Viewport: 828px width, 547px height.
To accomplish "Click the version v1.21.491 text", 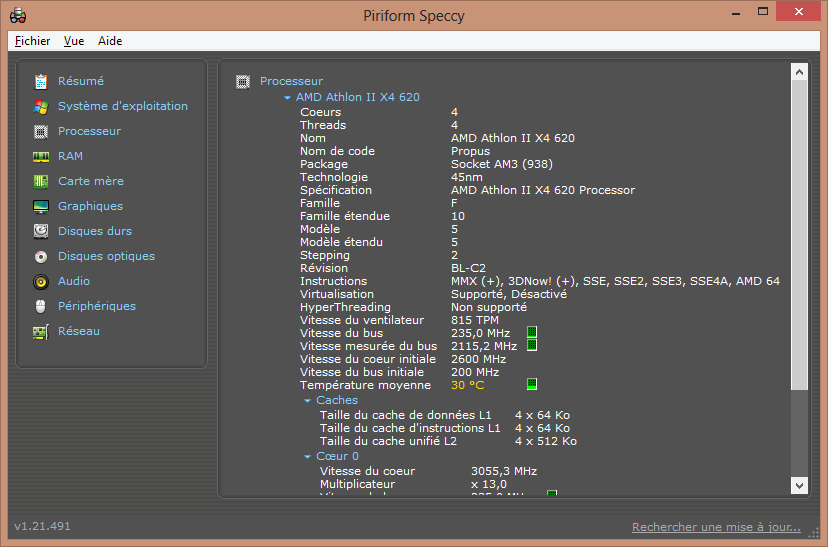I will (42, 526).
